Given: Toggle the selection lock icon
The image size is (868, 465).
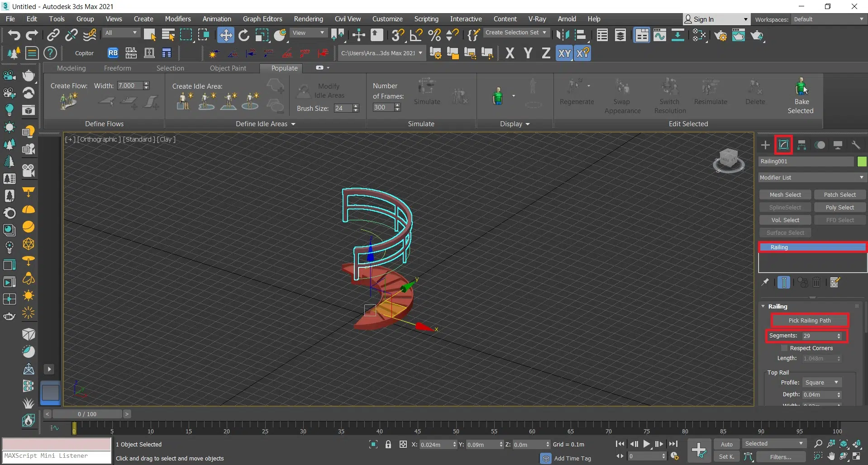Looking at the screenshot, I should point(388,444).
